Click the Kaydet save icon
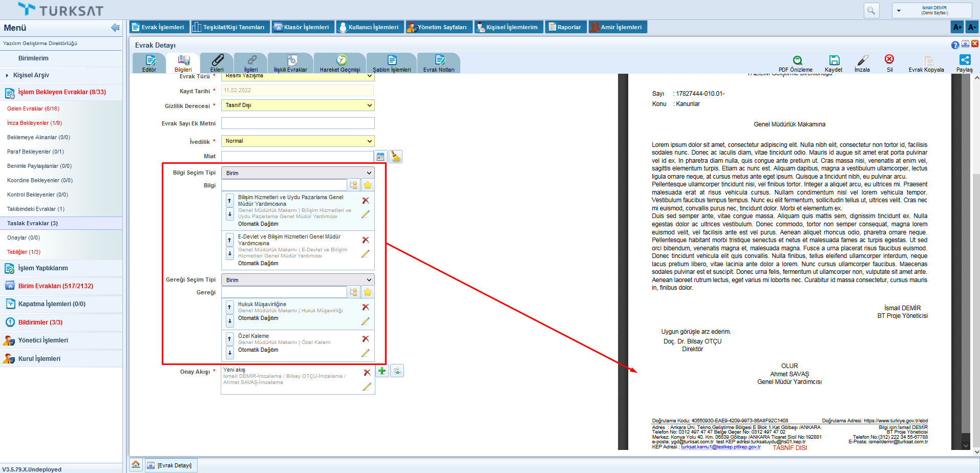The image size is (980, 473). [x=834, y=60]
